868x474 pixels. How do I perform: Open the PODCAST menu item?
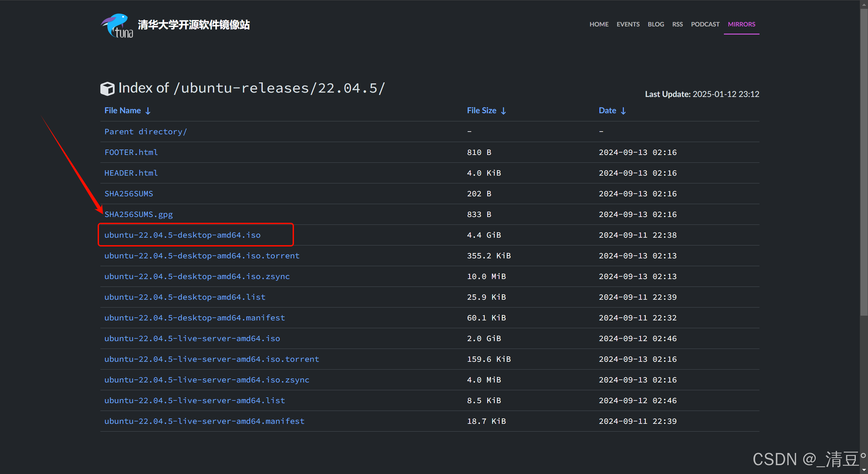click(705, 24)
